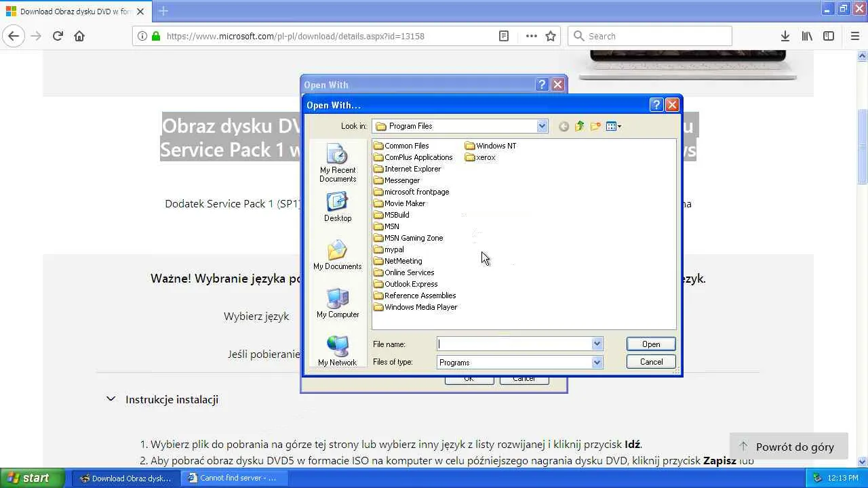868x488 pixels.
Task: Go to My Documents in places bar
Action: pos(338,256)
